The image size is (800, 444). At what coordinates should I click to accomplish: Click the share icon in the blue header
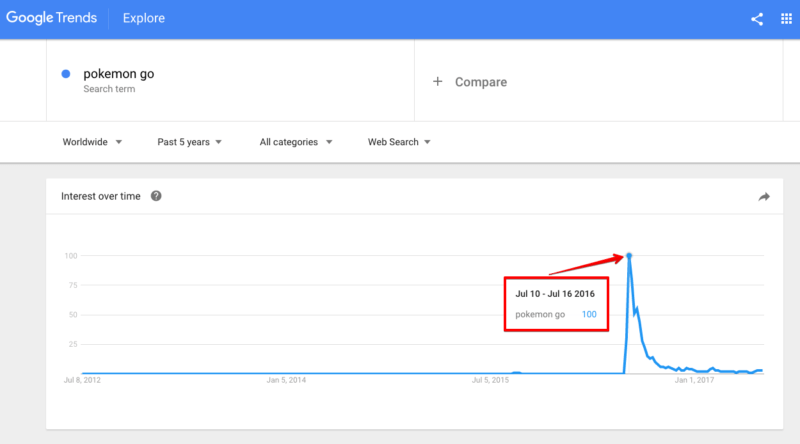pyautogui.click(x=757, y=18)
